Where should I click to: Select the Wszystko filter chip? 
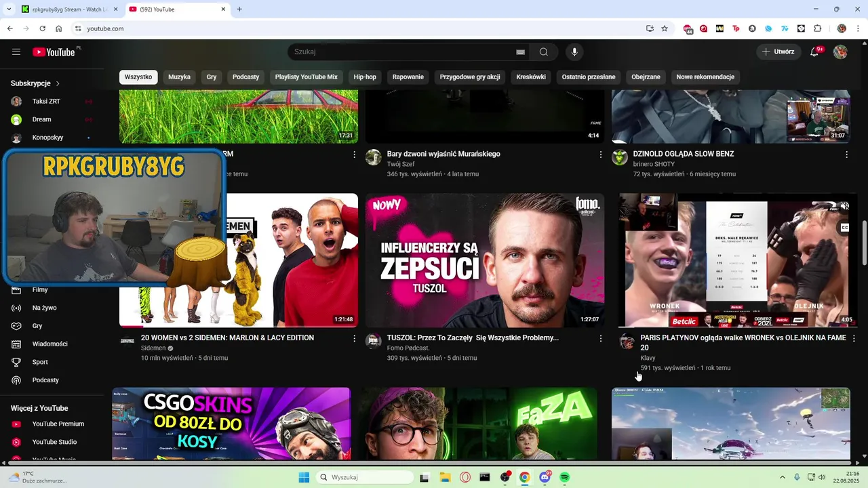coord(138,77)
